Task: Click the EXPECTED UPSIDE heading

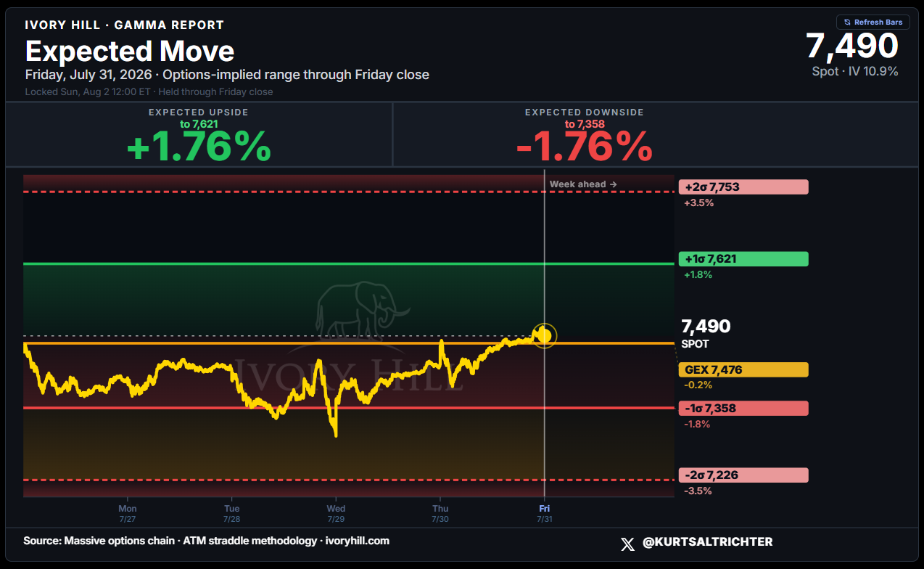Action: (x=199, y=112)
